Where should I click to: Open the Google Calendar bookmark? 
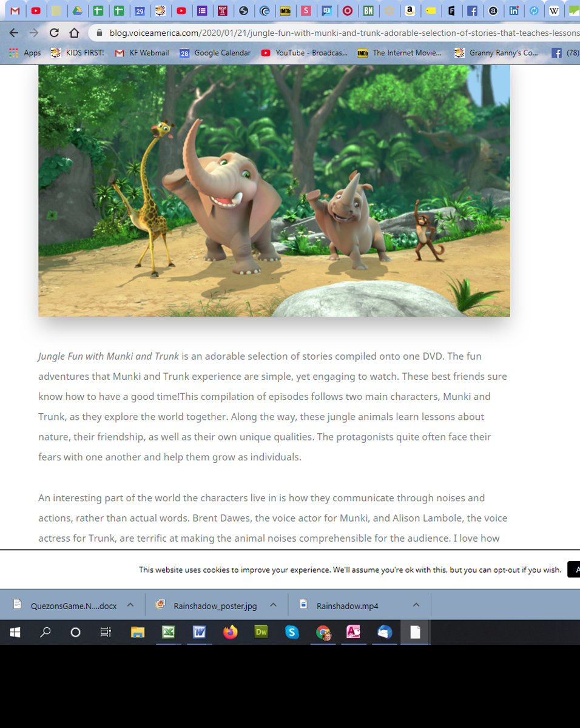coord(215,53)
